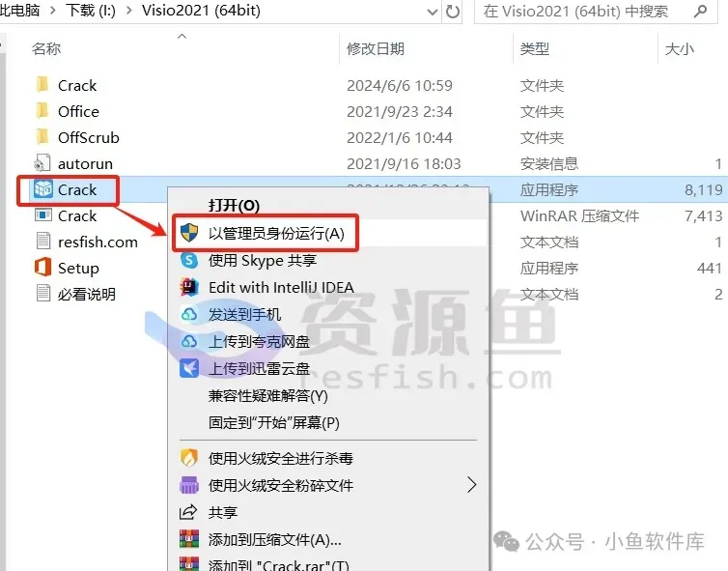Click breadcrumb chevron after 下载 (I:)
Image resolution: width=728 pixels, height=571 pixels.
pyautogui.click(x=128, y=11)
